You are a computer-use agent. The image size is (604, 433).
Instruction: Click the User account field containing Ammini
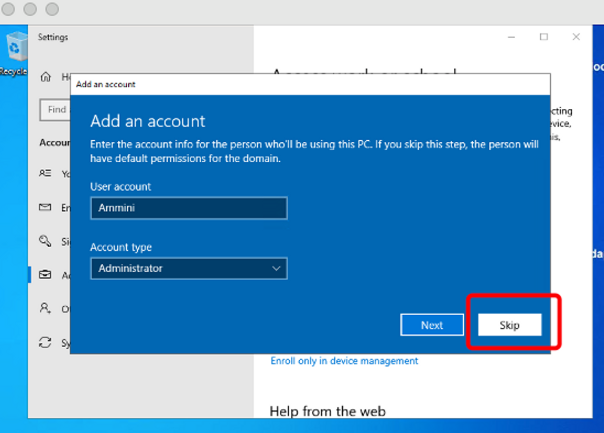point(188,207)
